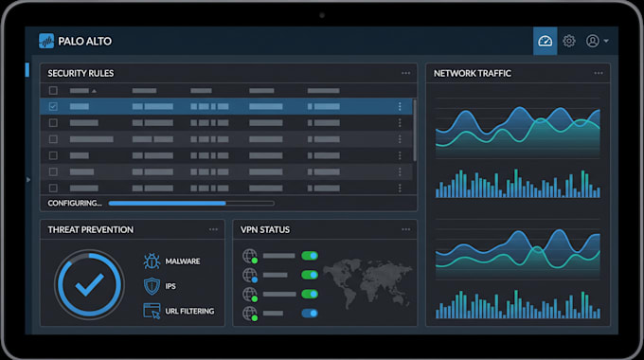Open the settings gear
This screenshot has width=644, height=360.
pos(569,41)
